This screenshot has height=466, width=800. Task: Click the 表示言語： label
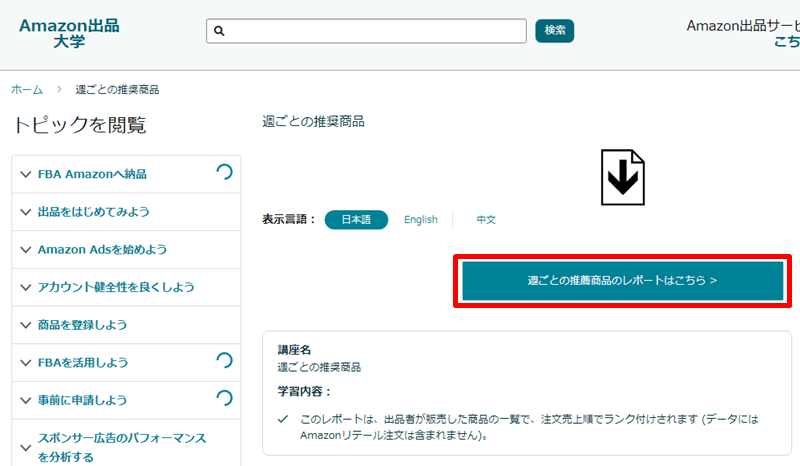(x=289, y=220)
